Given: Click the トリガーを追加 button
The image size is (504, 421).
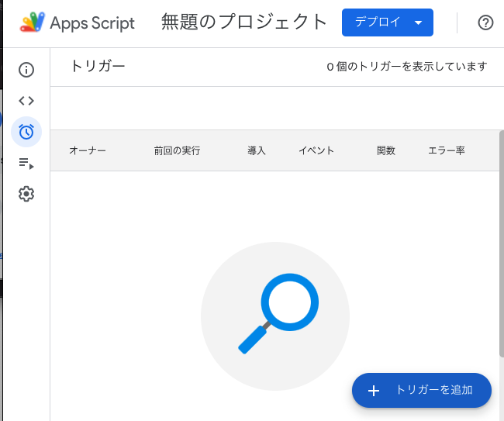Looking at the screenshot, I should (x=422, y=390).
